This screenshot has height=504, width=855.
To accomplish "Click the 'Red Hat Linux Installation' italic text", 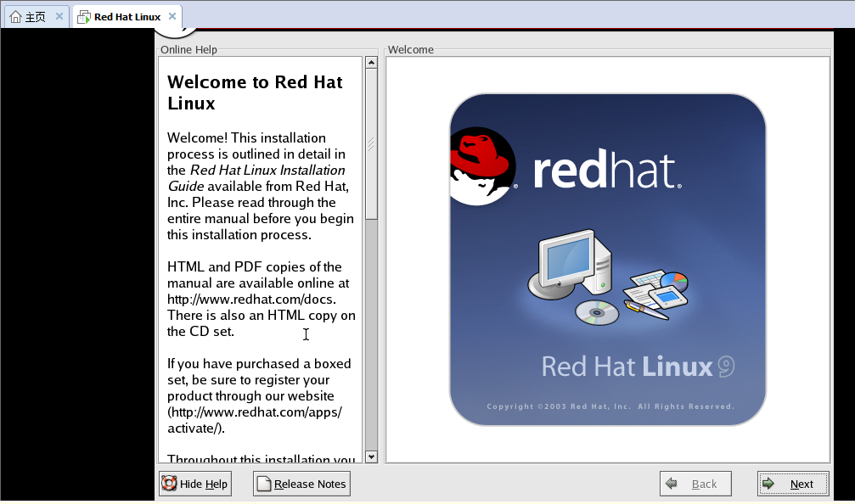I will (267, 170).
